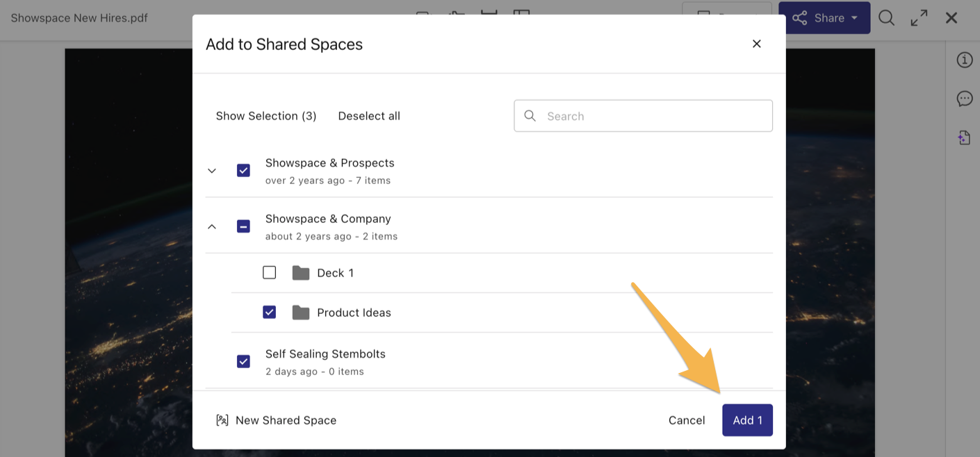
Task: Uncheck the Product Ideas checkbox
Action: point(269,312)
